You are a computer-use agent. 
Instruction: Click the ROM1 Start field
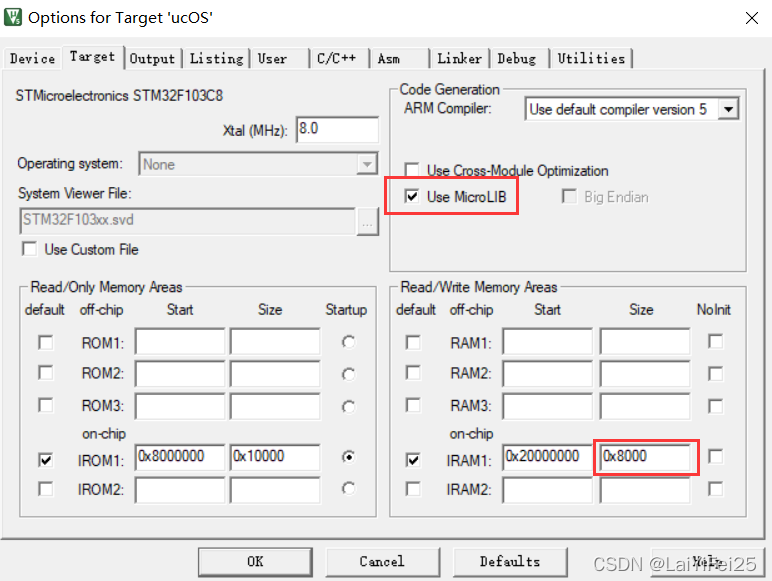[180, 341]
